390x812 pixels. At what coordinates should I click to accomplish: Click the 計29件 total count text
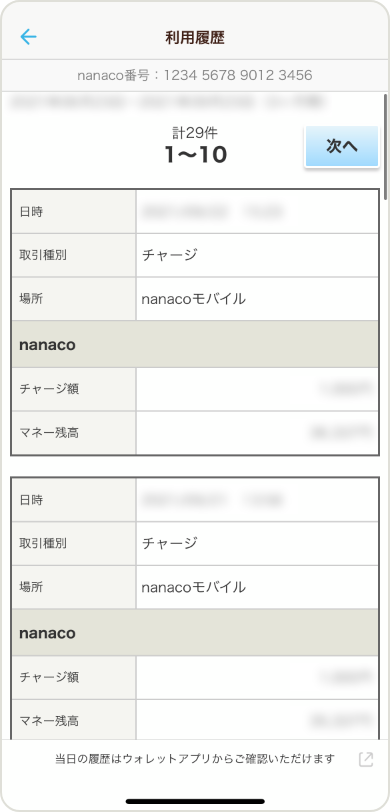coord(195,134)
